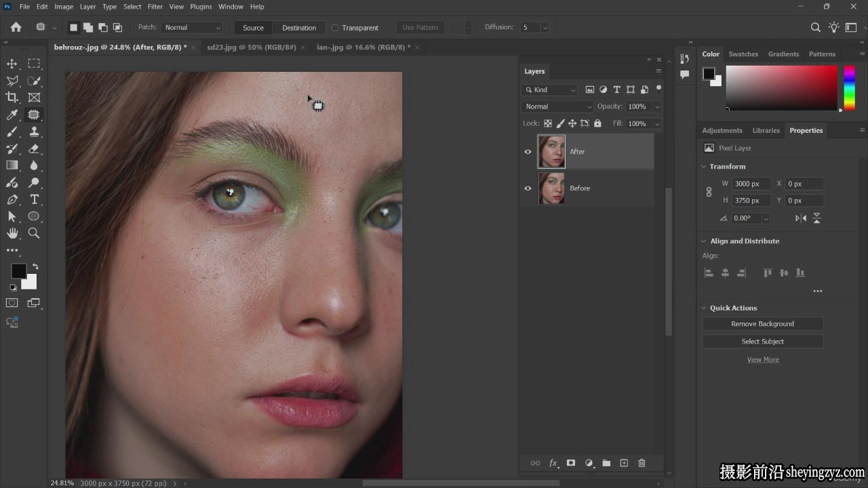Select the Crop tool

pyautogui.click(x=12, y=98)
